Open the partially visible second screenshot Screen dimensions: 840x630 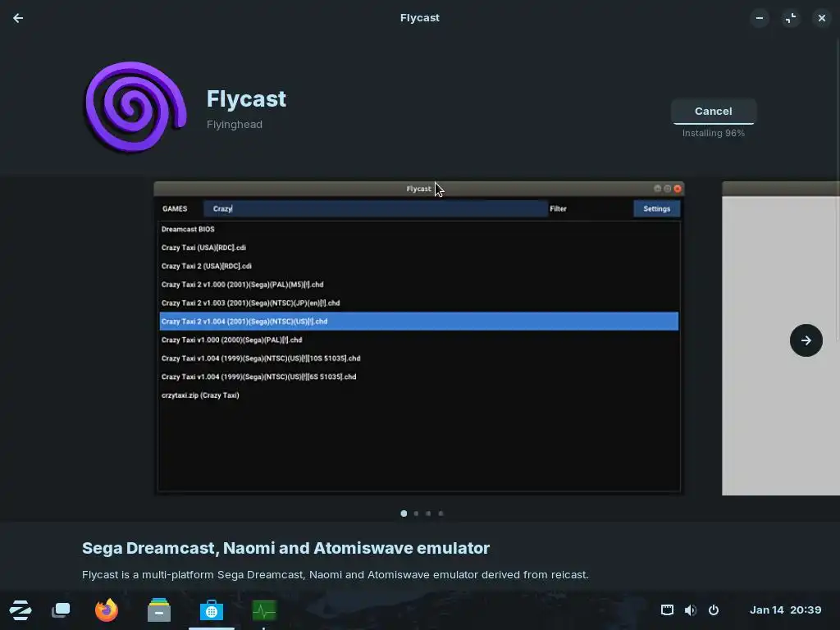point(781,338)
